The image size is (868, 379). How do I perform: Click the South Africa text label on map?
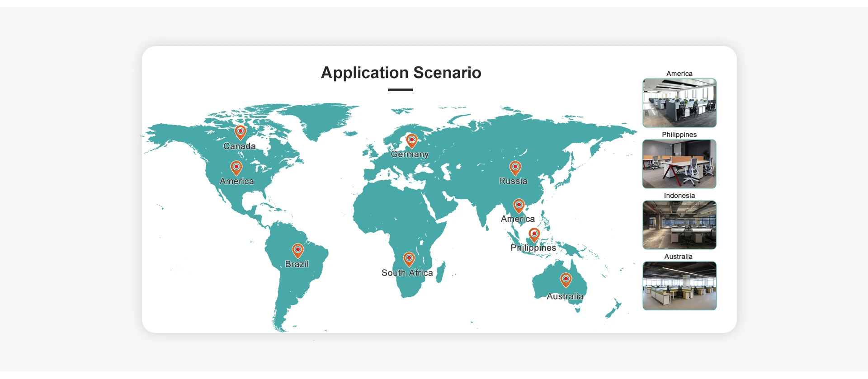coord(407,273)
